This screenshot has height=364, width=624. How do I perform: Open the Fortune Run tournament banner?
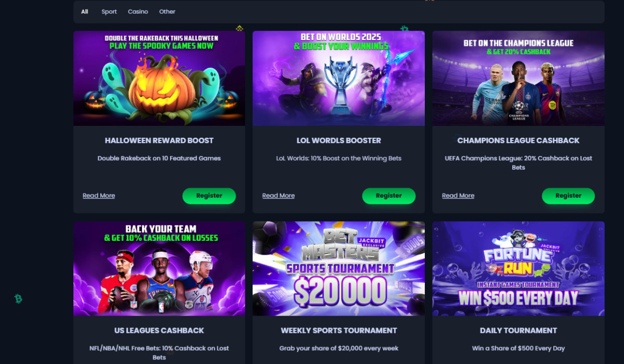518,269
